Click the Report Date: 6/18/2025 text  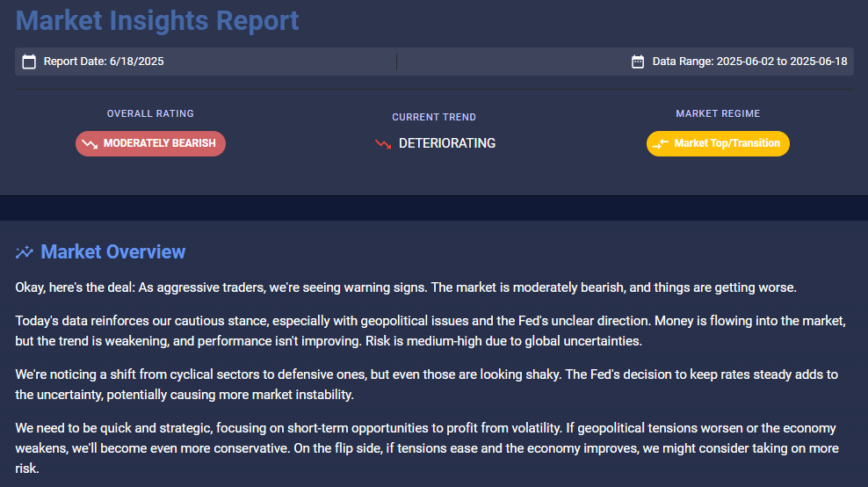[x=104, y=62]
